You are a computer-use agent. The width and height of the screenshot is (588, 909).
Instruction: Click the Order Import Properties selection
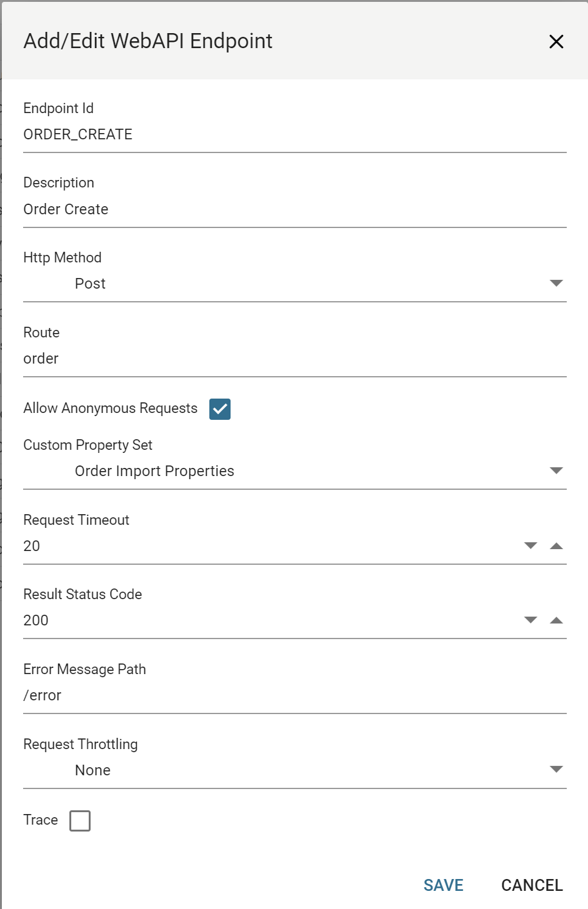[x=154, y=472]
